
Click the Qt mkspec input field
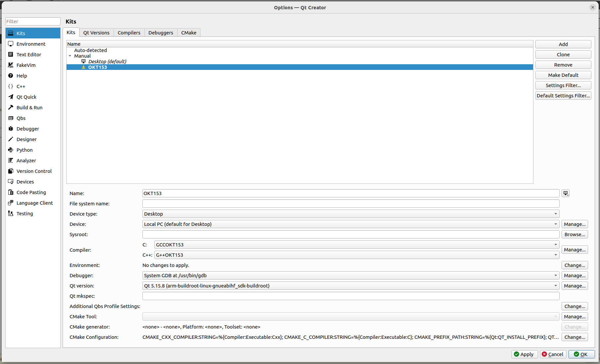tap(351, 296)
